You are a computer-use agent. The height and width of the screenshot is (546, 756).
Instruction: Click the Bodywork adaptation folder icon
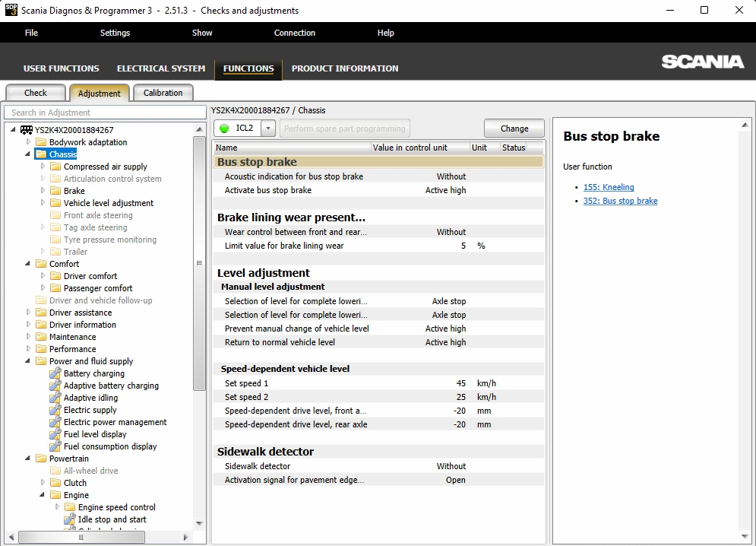(x=42, y=142)
